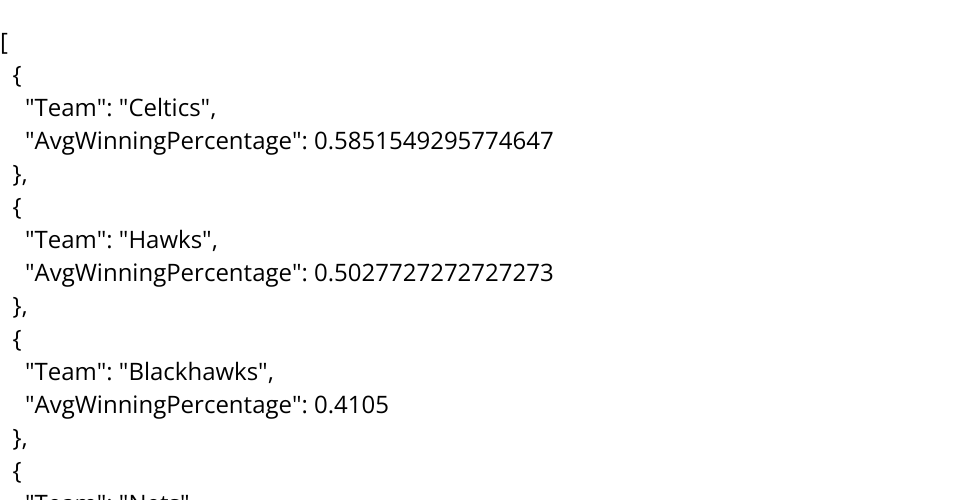The height and width of the screenshot is (500, 960).
Task: Click the opening brace of the fourth entry
Action: 17,471
